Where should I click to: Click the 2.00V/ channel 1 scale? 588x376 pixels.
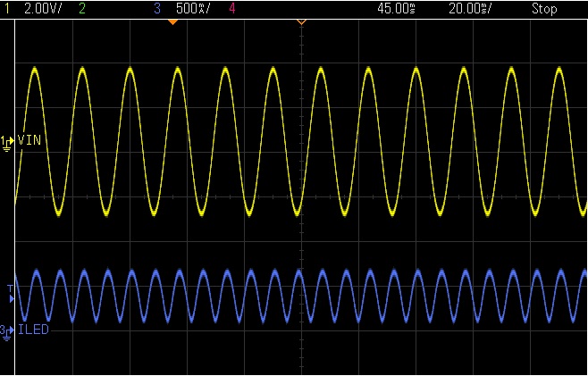[x=43, y=9]
